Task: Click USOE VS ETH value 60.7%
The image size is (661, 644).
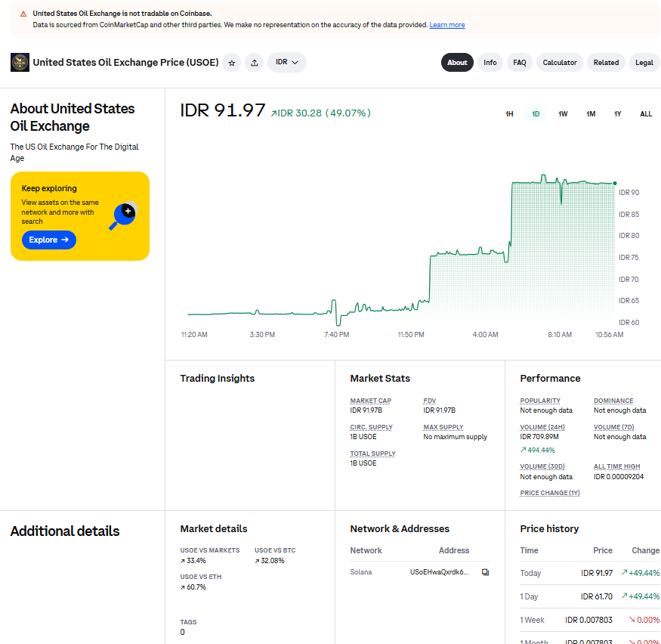Action: (193, 587)
